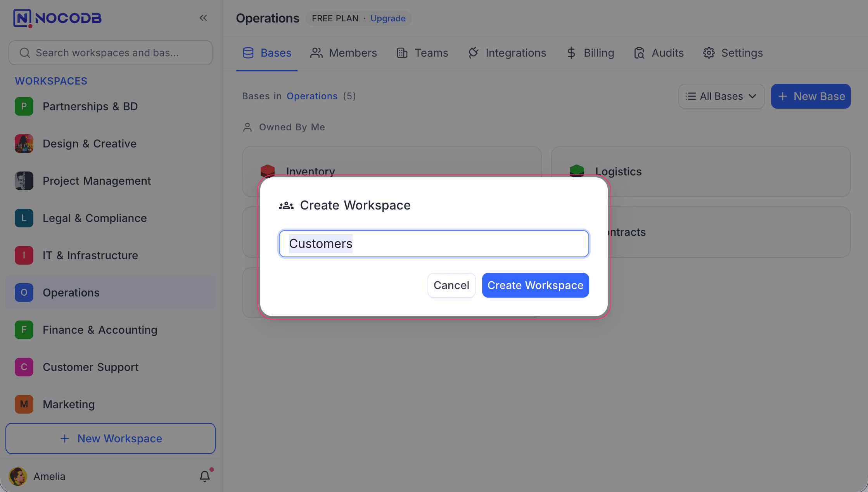This screenshot has width=868, height=492.
Task: Click the green Partnerships & BD icon
Action: tap(24, 106)
